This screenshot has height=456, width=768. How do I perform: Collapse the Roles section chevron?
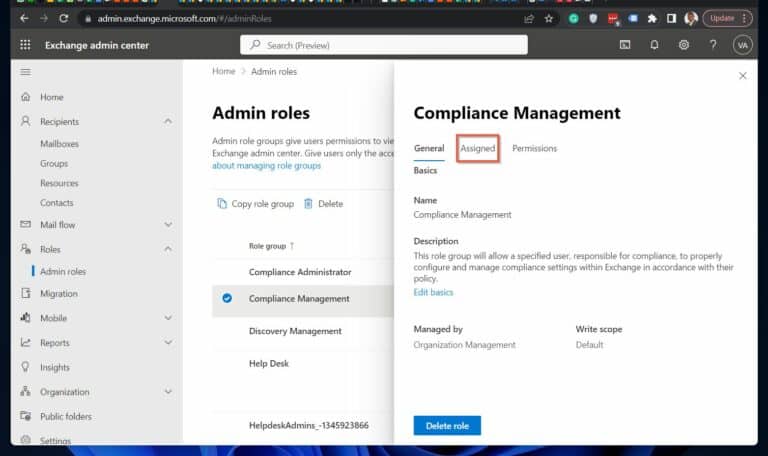coord(168,249)
